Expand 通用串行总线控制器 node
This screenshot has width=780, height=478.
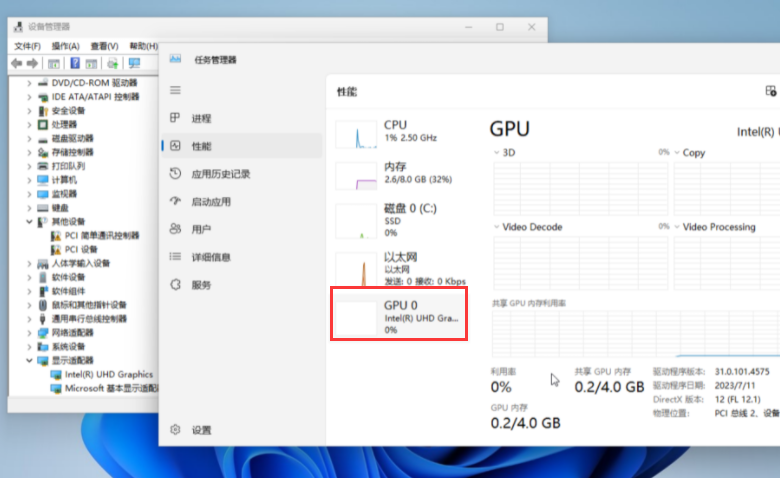tap(29, 319)
